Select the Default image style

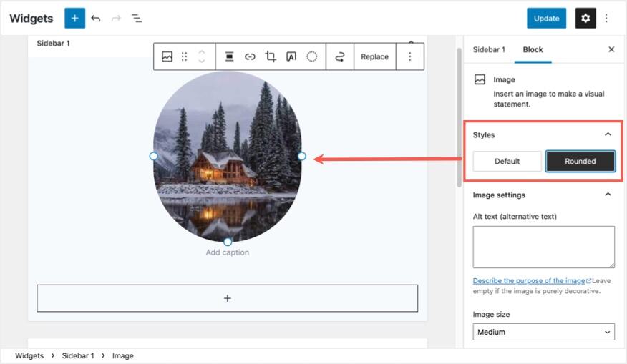pyautogui.click(x=507, y=161)
